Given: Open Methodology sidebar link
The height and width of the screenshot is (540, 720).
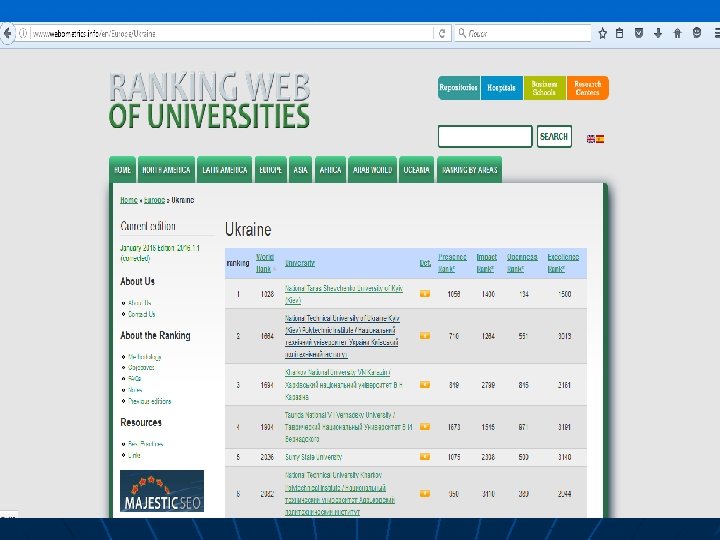Looking at the screenshot, I should [x=145, y=357].
